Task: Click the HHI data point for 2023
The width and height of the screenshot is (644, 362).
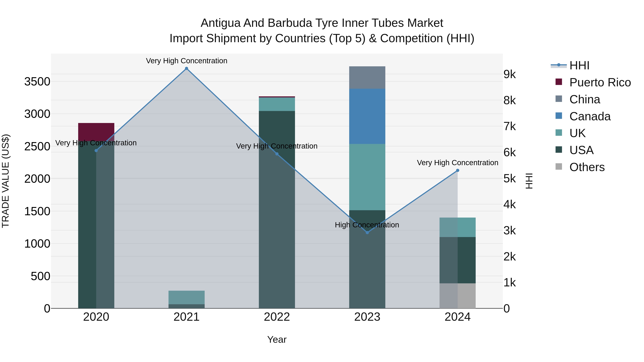Action: (367, 233)
